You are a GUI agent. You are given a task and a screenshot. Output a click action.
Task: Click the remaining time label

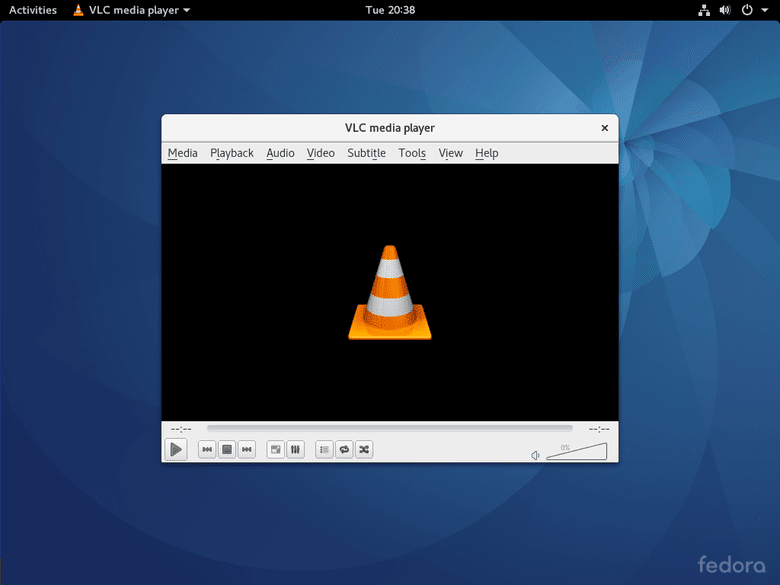599,429
